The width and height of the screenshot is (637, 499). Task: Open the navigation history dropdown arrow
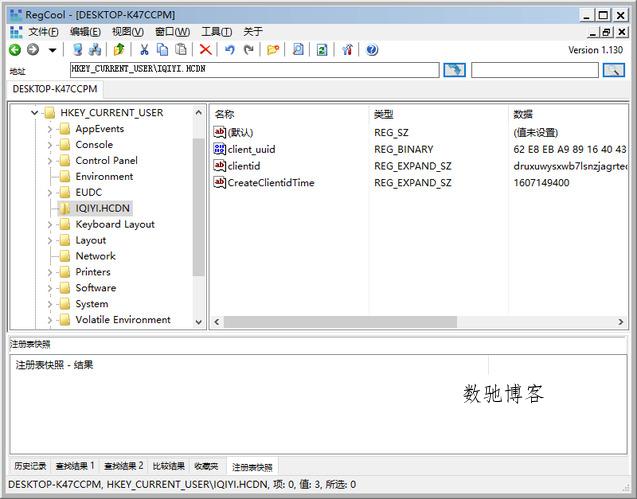coord(52,50)
